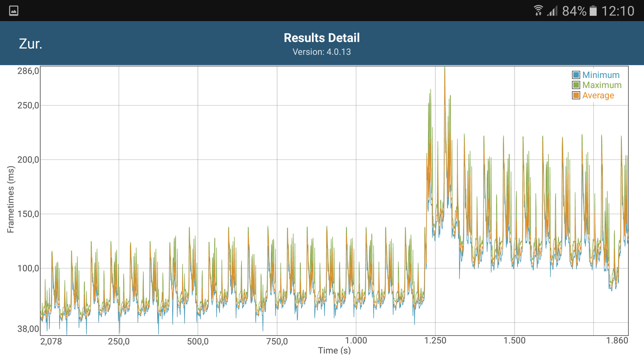Tap the 84% battery percentage text
The image size is (644, 362).
point(574,11)
